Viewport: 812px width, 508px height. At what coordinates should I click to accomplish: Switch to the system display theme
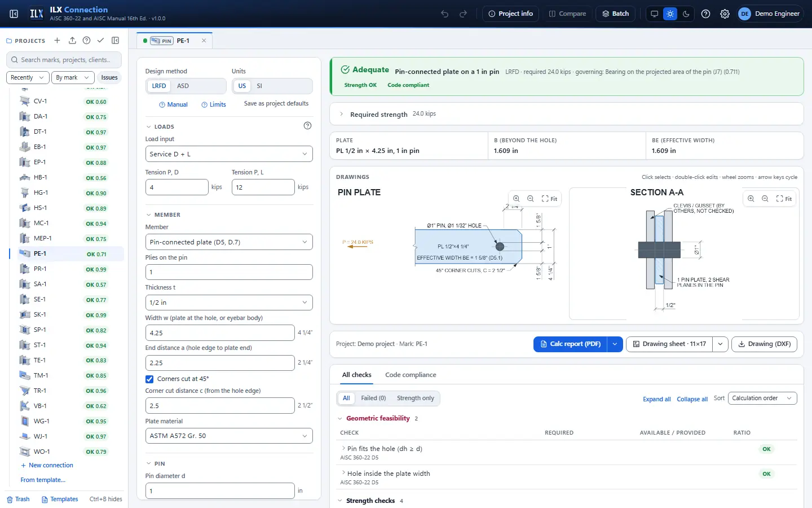coord(654,14)
